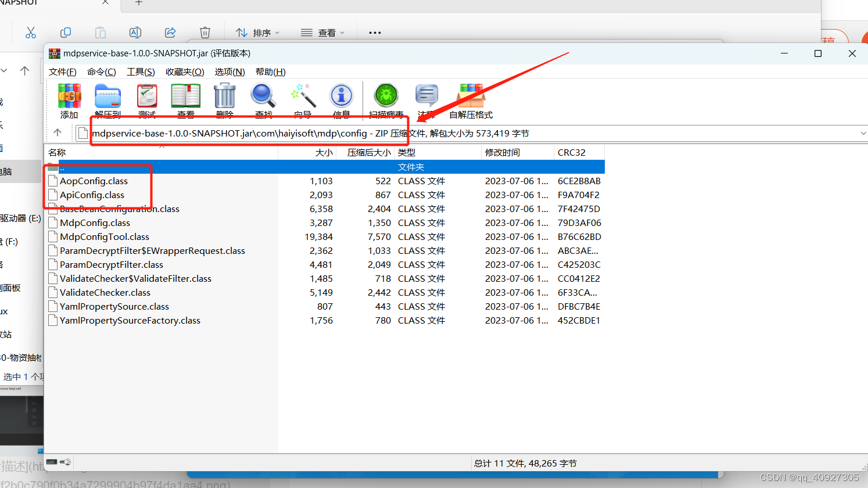The image size is (868, 488).
Task: Click the View (查看) book icon in WinRAR
Action: (x=186, y=101)
